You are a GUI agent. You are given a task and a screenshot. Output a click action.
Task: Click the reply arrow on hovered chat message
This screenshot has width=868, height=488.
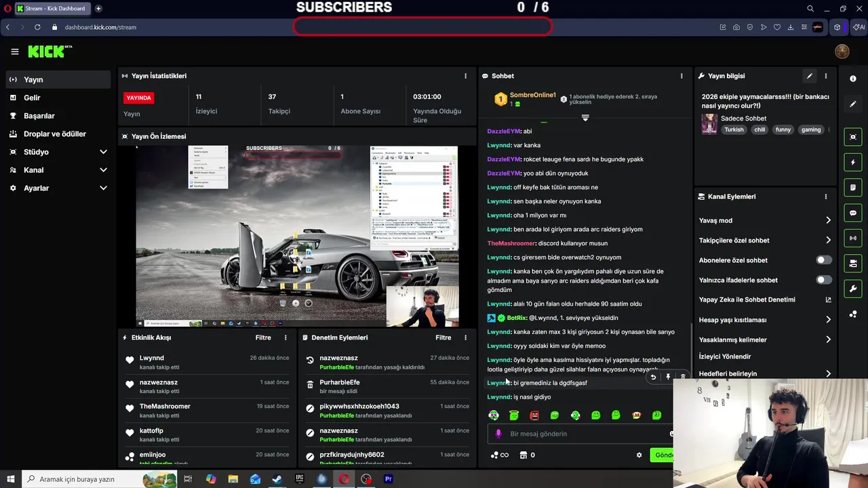652,377
